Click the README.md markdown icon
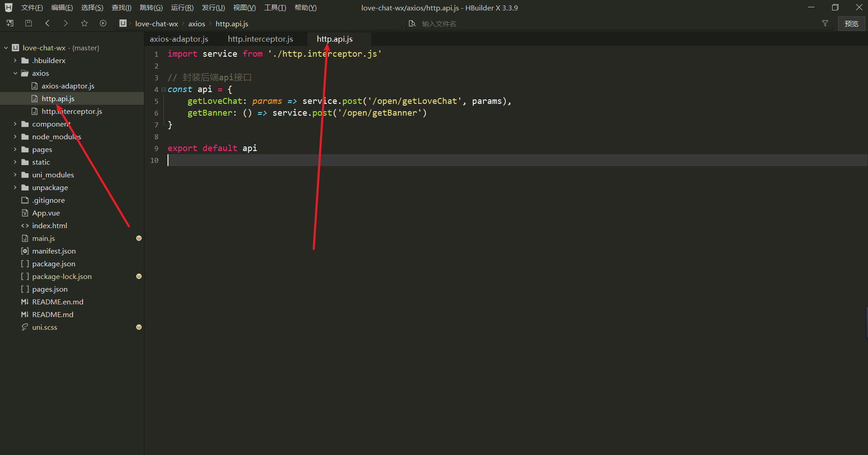Image resolution: width=868 pixels, height=455 pixels. [25, 314]
